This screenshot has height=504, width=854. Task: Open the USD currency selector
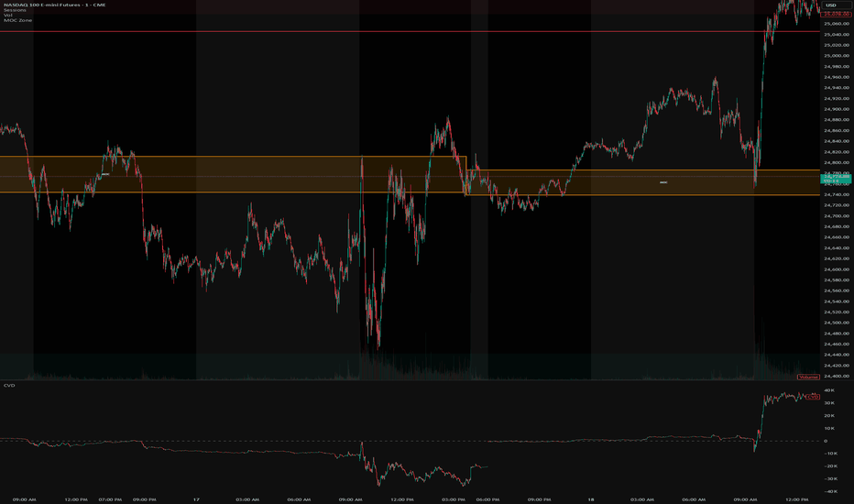click(x=833, y=5)
